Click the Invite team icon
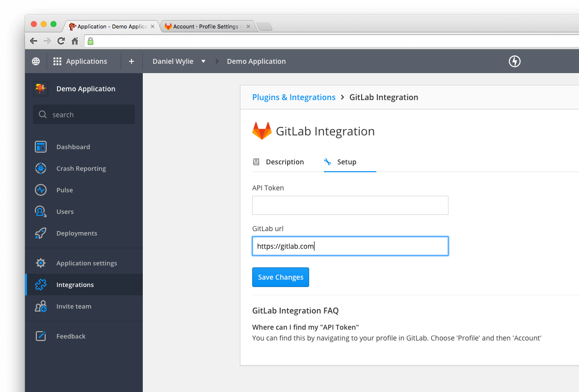Screen dimensions: 579x392 click(x=40, y=306)
